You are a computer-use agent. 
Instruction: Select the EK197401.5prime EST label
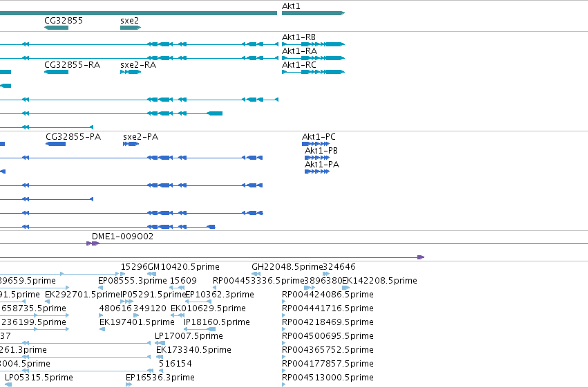click(137, 322)
